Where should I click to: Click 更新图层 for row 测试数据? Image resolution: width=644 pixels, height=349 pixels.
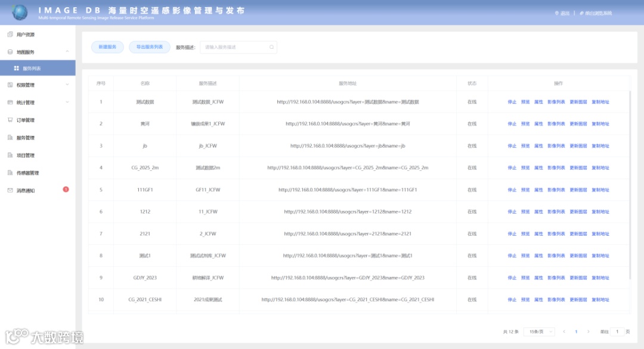[578, 102]
